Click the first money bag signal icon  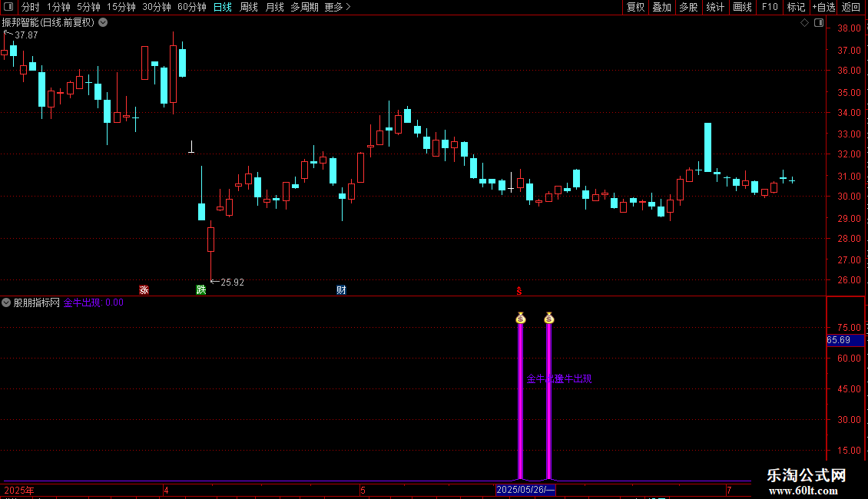[x=520, y=318]
